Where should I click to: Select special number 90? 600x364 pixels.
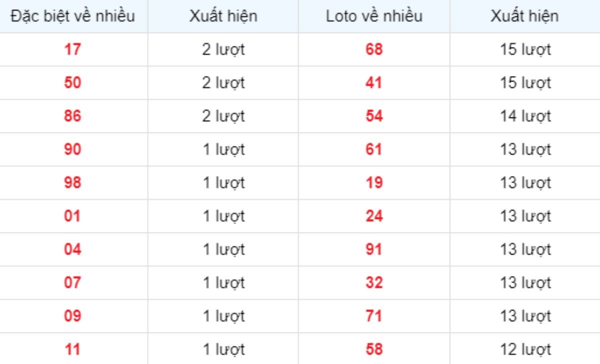point(73,149)
